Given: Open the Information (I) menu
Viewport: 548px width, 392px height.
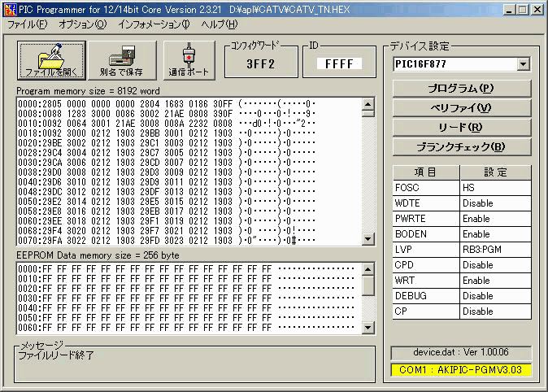Looking at the screenshot, I should tap(154, 24).
